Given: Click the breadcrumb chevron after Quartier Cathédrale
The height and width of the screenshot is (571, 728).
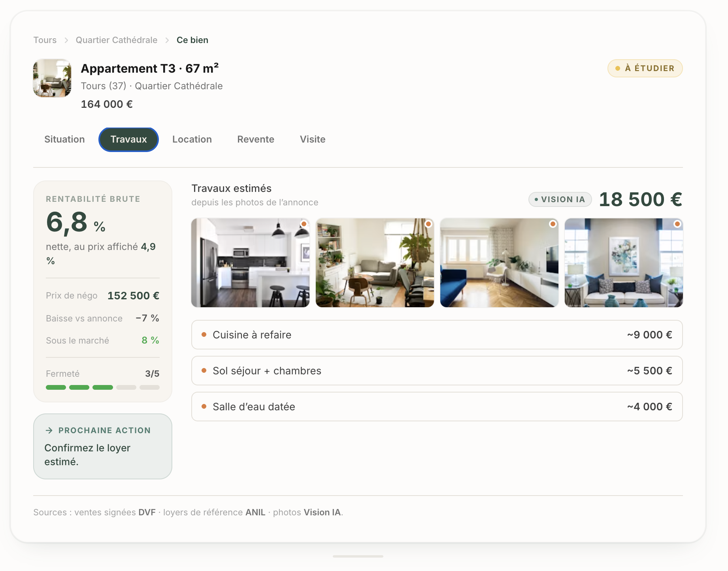Looking at the screenshot, I should [x=167, y=40].
